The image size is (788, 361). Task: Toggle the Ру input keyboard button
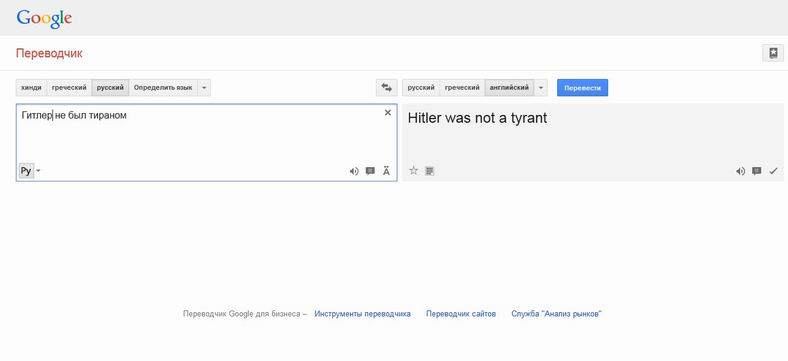click(x=26, y=170)
